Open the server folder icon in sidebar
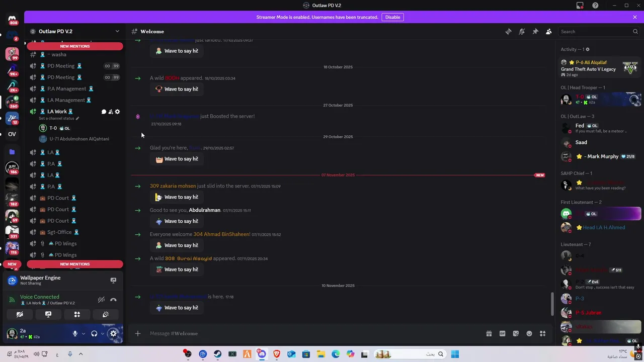Image resolution: width=644 pixels, height=362 pixels. coord(12,151)
